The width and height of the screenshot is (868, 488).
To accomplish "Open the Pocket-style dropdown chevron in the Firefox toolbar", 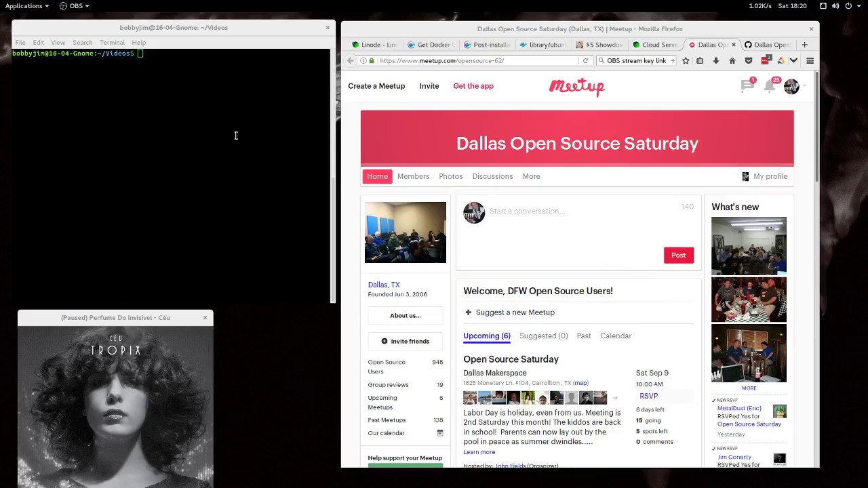I will [x=793, y=60].
